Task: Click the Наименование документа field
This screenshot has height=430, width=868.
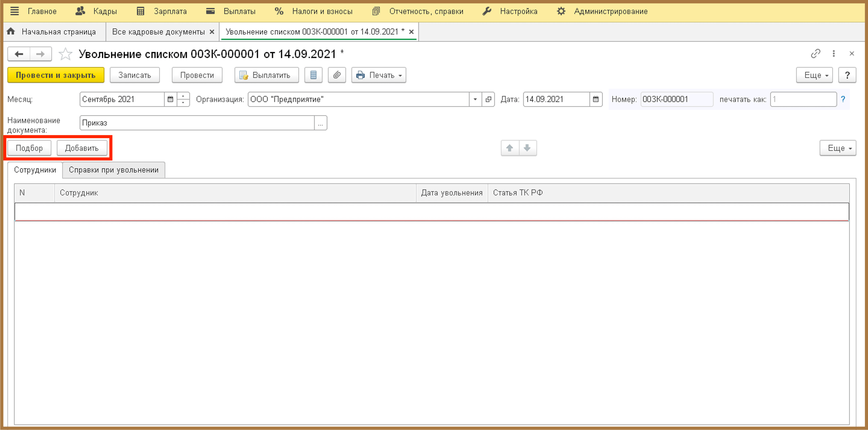Action: [x=197, y=123]
